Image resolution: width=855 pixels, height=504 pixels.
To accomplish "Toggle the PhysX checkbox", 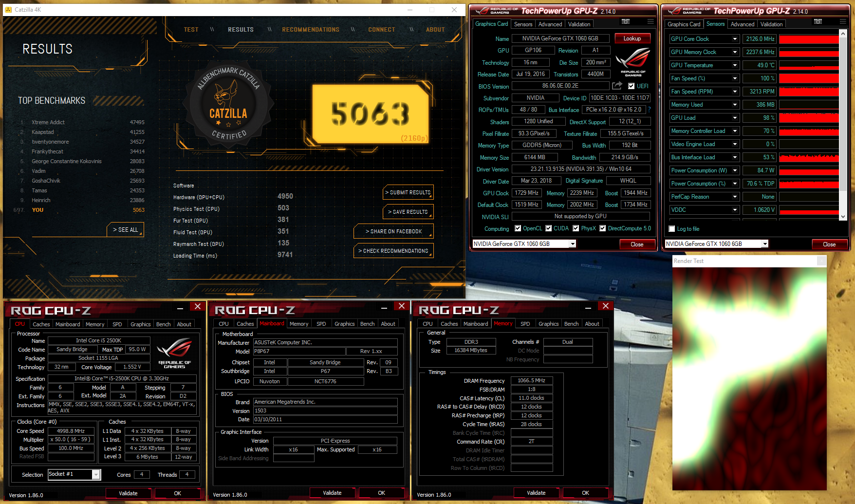I will tap(576, 228).
